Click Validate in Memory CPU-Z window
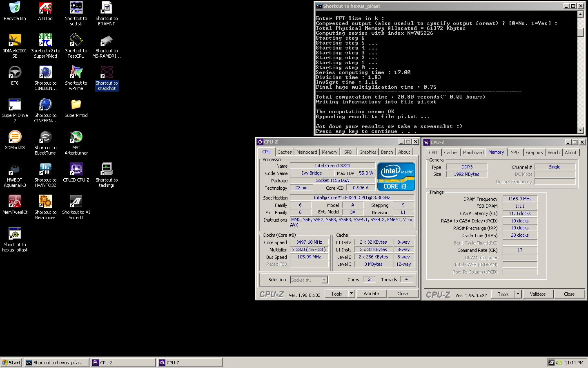The height and width of the screenshot is (368, 588). 538,294
